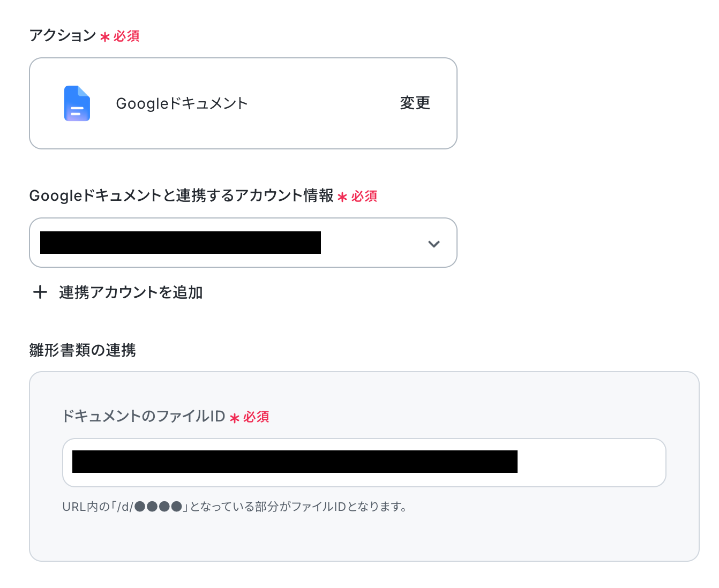This screenshot has width=719, height=588.
Task: Click the ドキュメントのファイルID field label
Action: (x=144, y=416)
